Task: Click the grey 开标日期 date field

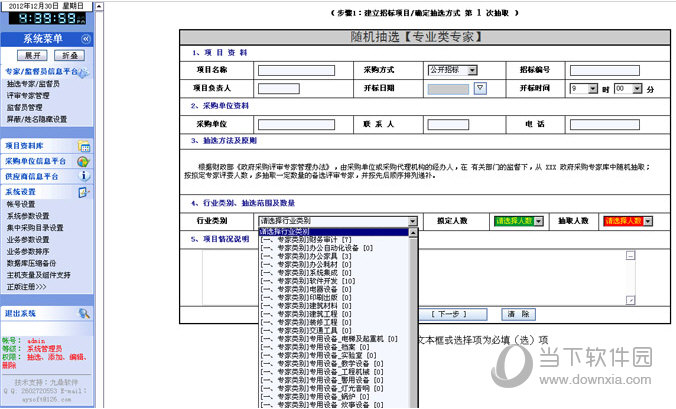Action: coord(448,89)
